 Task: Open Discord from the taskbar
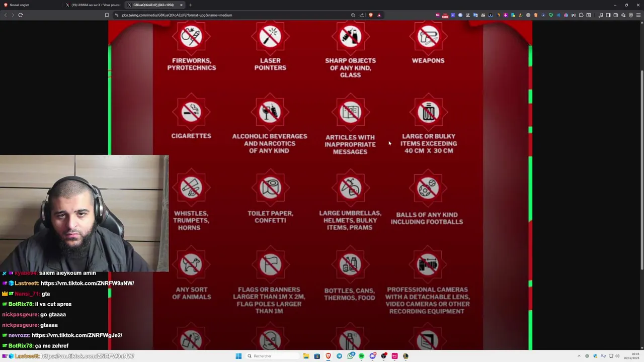click(372, 356)
